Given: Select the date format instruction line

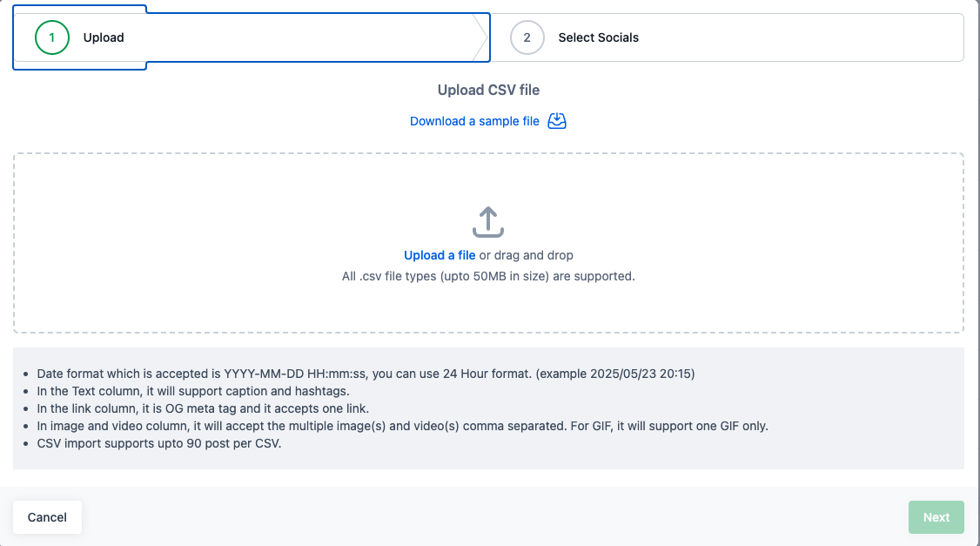Looking at the screenshot, I should pyautogui.click(x=366, y=374).
